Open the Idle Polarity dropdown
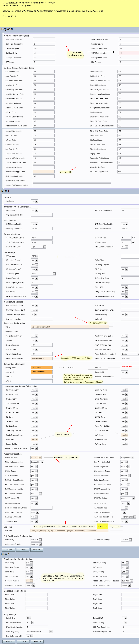The image size is (139, 644). [x=36, y=540]
